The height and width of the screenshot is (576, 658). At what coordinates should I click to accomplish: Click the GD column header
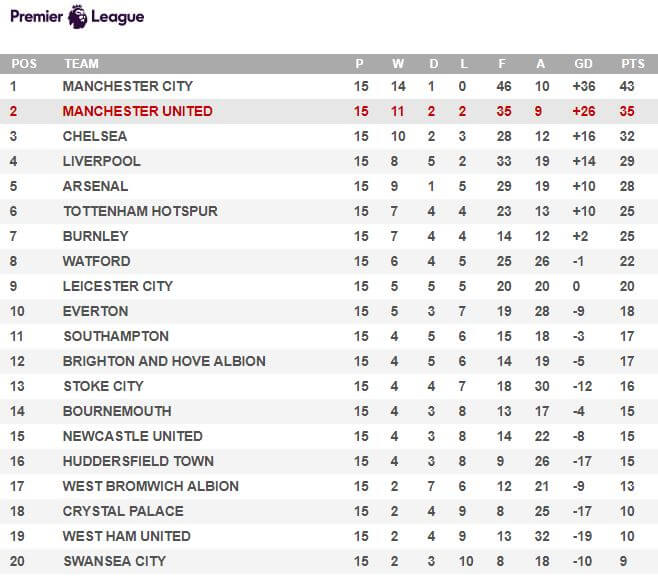583,64
